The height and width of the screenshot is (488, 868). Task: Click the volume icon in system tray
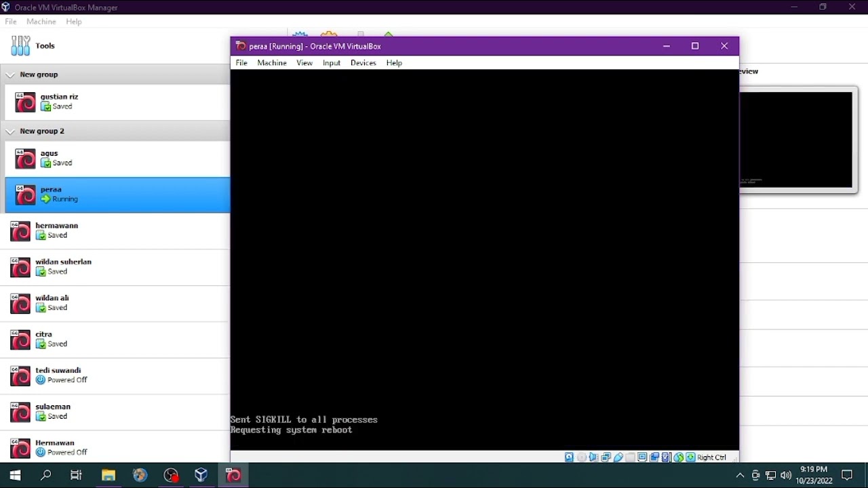[786, 475]
